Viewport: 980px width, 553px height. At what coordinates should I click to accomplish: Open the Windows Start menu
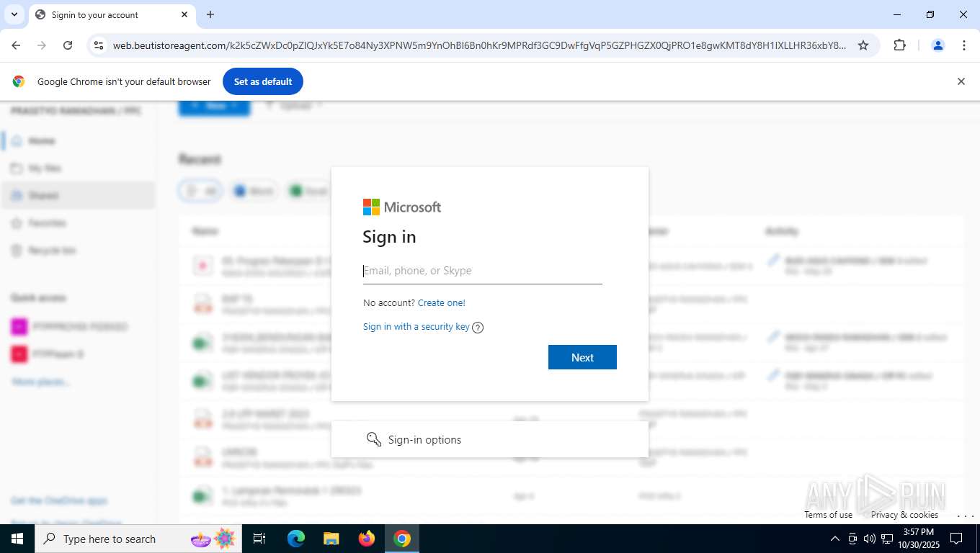[17, 539]
